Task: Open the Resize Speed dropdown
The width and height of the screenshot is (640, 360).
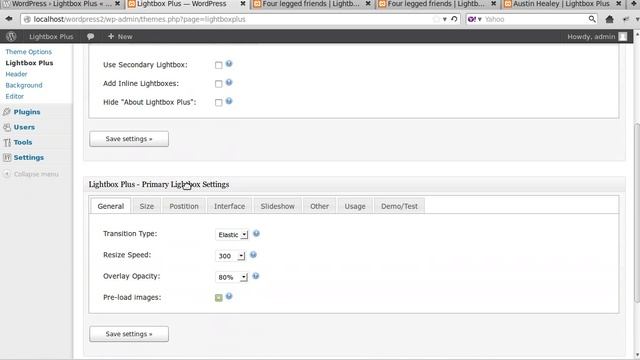Action: click(x=230, y=256)
